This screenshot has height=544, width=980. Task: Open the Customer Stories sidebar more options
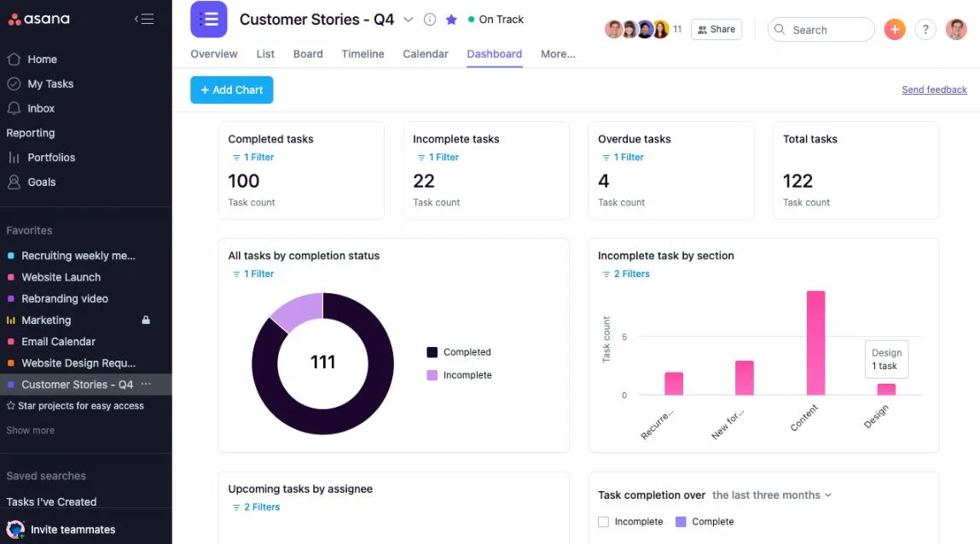(146, 385)
